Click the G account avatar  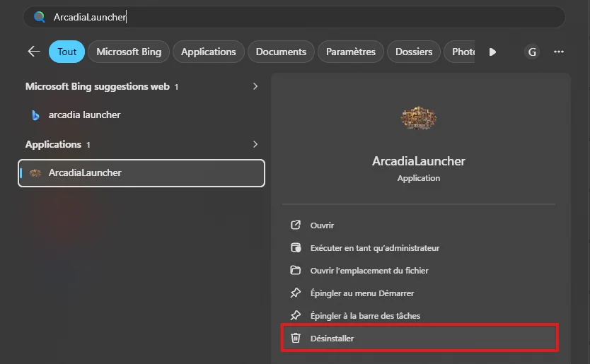(532, 52)
